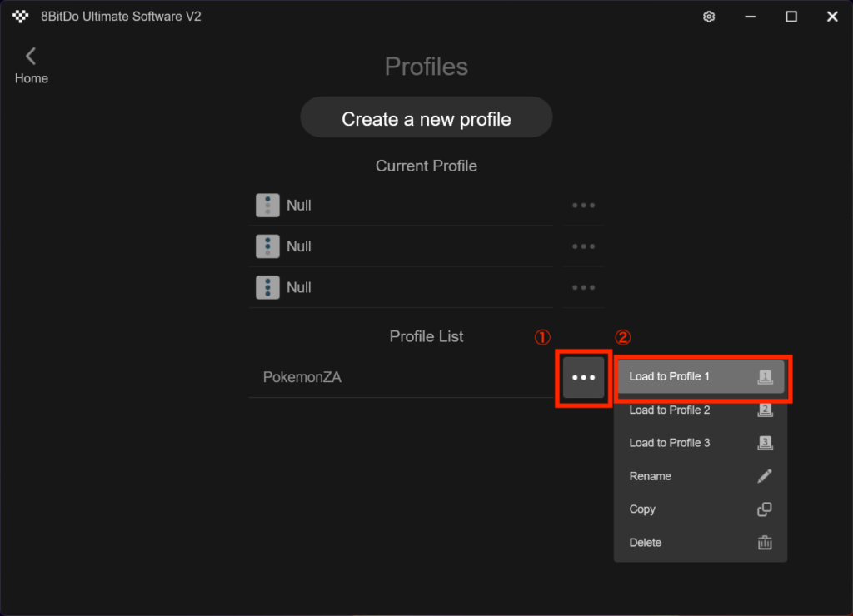Open options for first Null profile
853x616 pixels.
coord(583,206)
